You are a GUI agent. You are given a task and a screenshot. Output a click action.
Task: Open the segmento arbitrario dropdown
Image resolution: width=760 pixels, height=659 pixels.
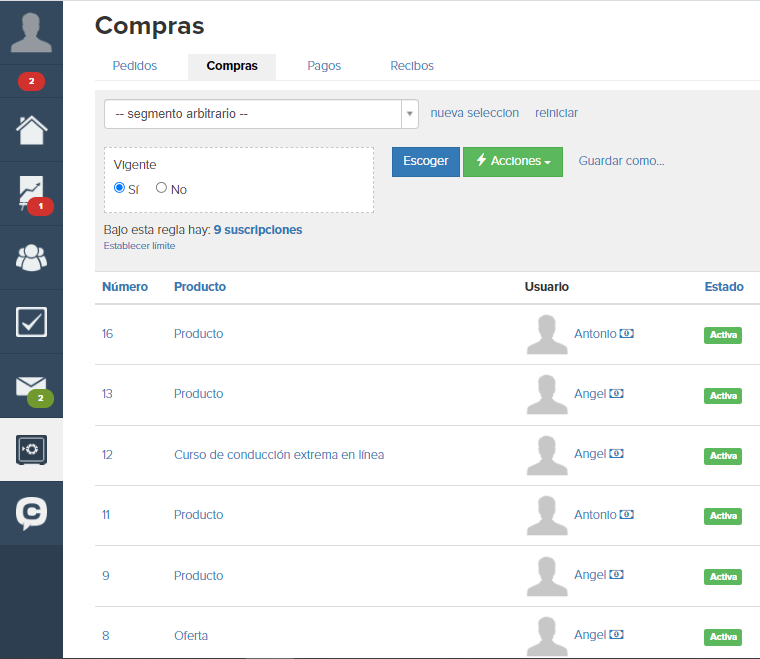point(261,114)
